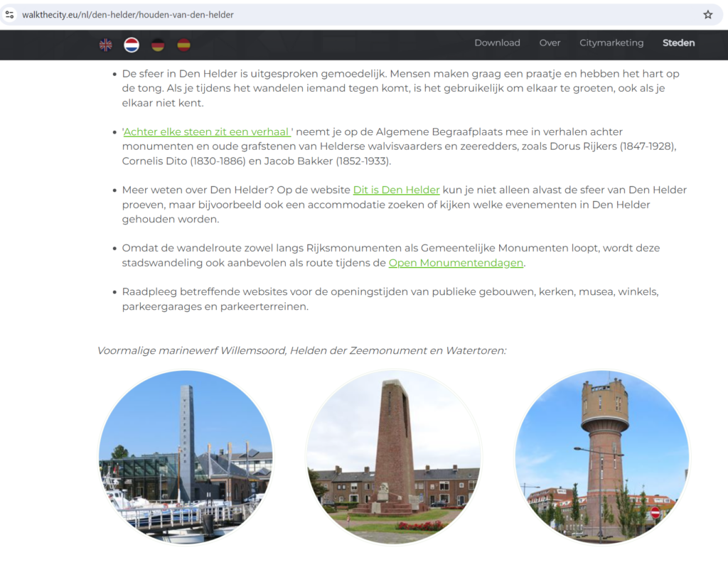Image resolution: width=728 pixels, height=572 pixels.
Task: Open the Download menu item
Action: pyautogui.click(x=497, y=43)
